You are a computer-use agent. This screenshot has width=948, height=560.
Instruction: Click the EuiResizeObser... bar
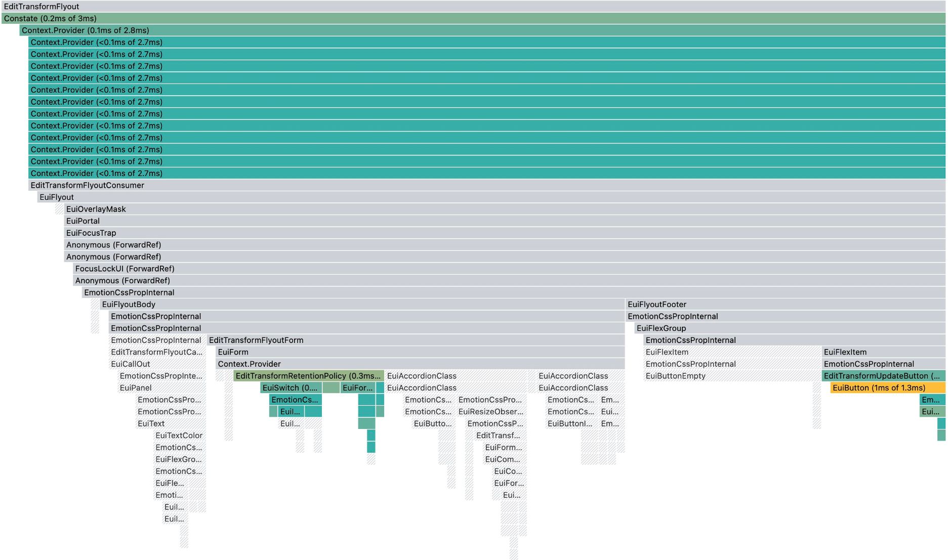(491, 412)
